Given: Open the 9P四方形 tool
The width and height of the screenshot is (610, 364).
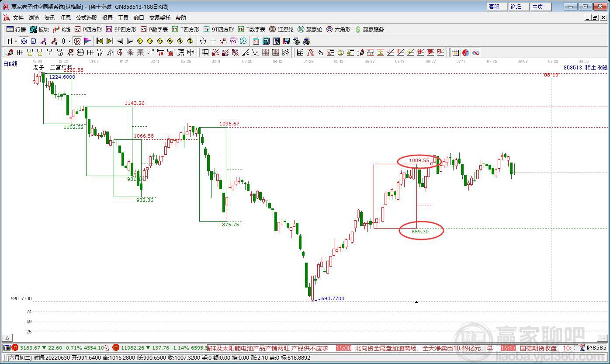Looking at the screenshot, I should click(x=121, y=29).
